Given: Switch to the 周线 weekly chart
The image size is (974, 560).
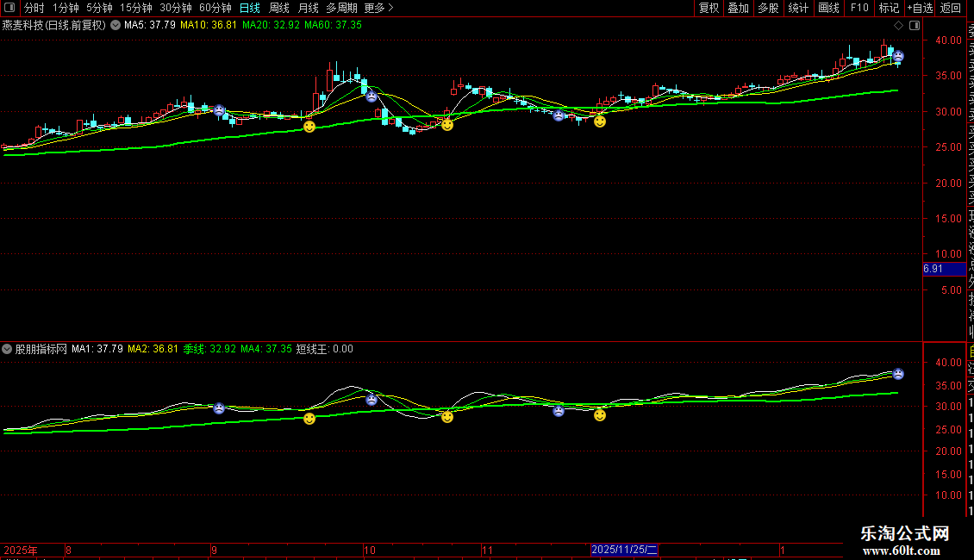Looking at the screenshot, I should pos(279,8).
